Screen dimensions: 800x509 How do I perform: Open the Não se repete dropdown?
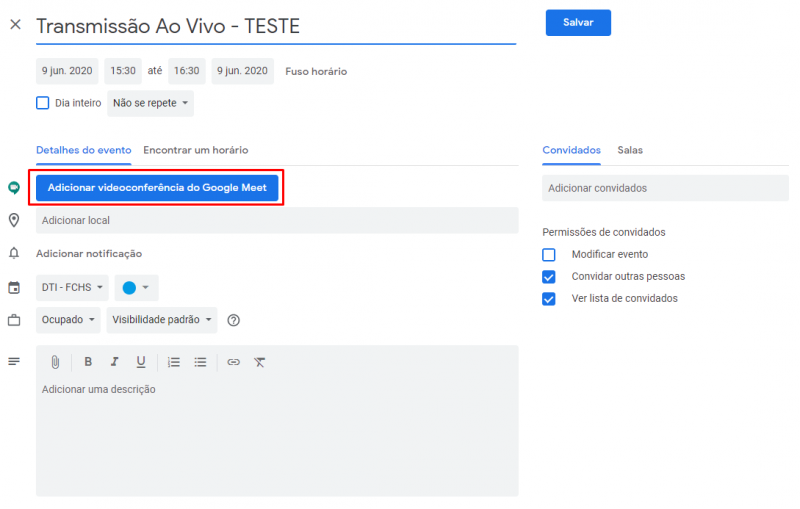pos(150,103)
